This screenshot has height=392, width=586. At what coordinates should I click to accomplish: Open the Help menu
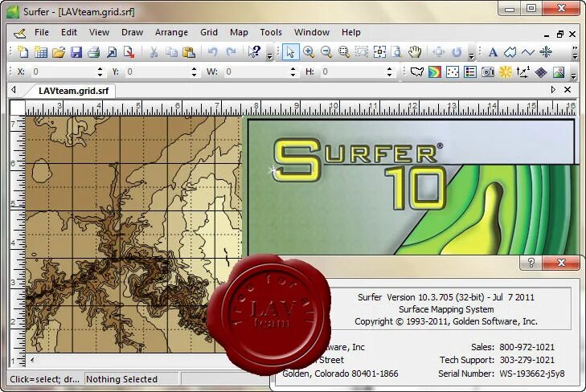click(x=351, y=32)
